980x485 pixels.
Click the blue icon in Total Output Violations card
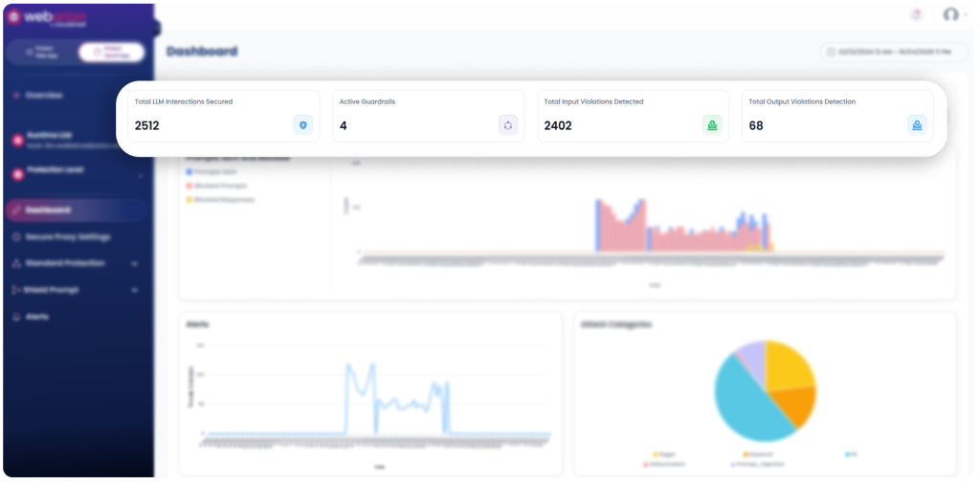click(x=917, y=125)
